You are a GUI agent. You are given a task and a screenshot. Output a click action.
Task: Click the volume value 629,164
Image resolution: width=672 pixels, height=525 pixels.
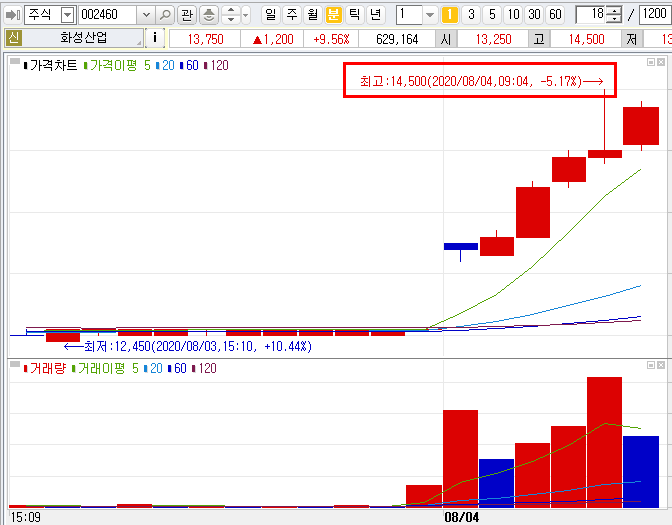coord(397,39)
